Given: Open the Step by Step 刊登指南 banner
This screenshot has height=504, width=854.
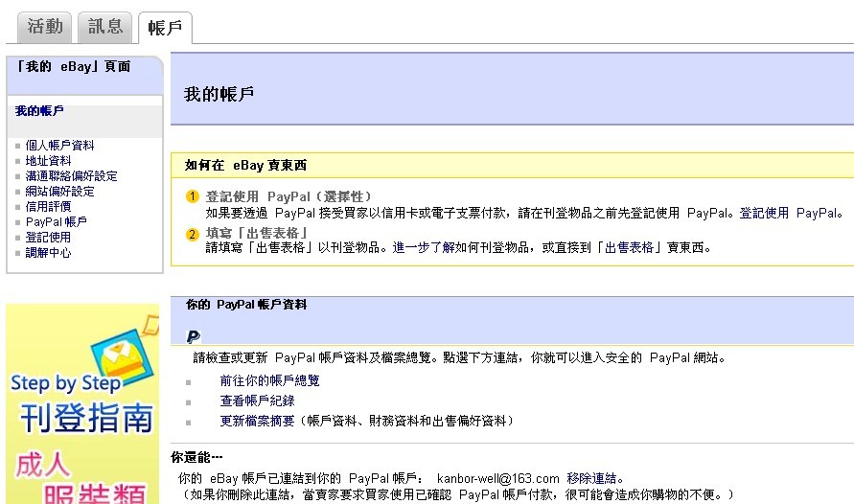Looking at the screenshot, I should (82, 403).
